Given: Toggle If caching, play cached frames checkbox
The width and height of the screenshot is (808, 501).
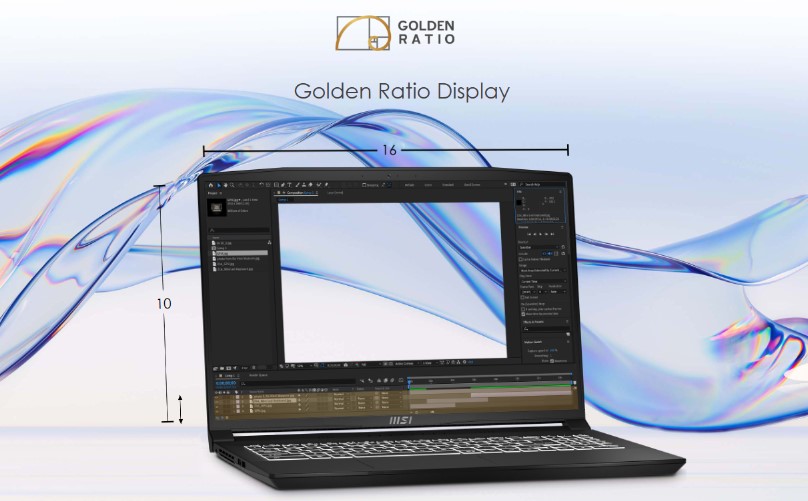Looking at the screenshot, I should [x=523, y=309].
